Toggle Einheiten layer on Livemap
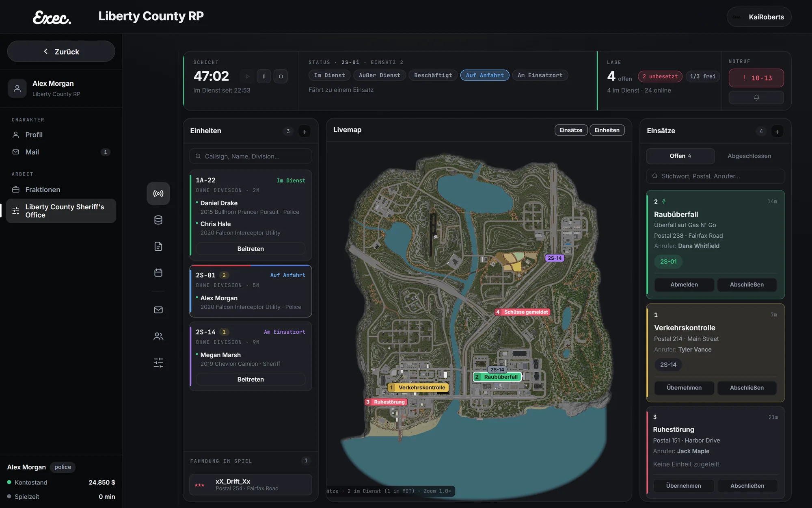This screenshot has height=508, width=812. point(607,130)
